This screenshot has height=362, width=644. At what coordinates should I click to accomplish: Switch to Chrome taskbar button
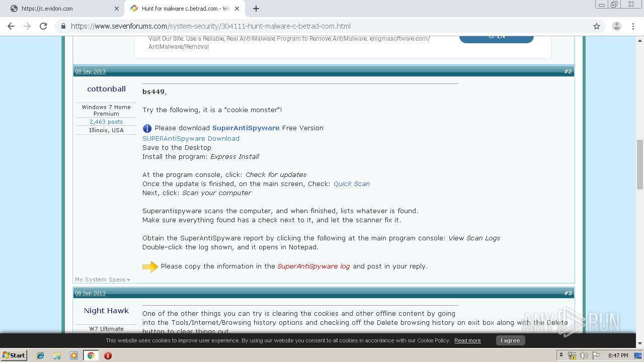(x=91, y=355)
